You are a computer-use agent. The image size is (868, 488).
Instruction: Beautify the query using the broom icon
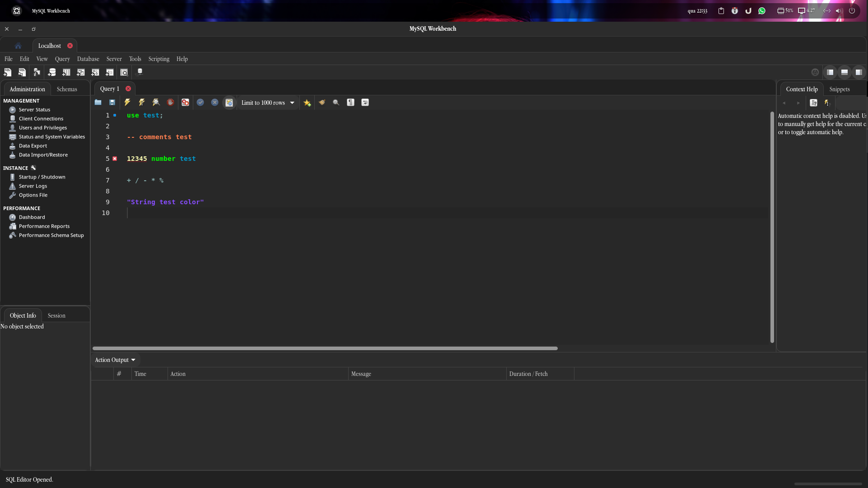[x=322, y=103]
